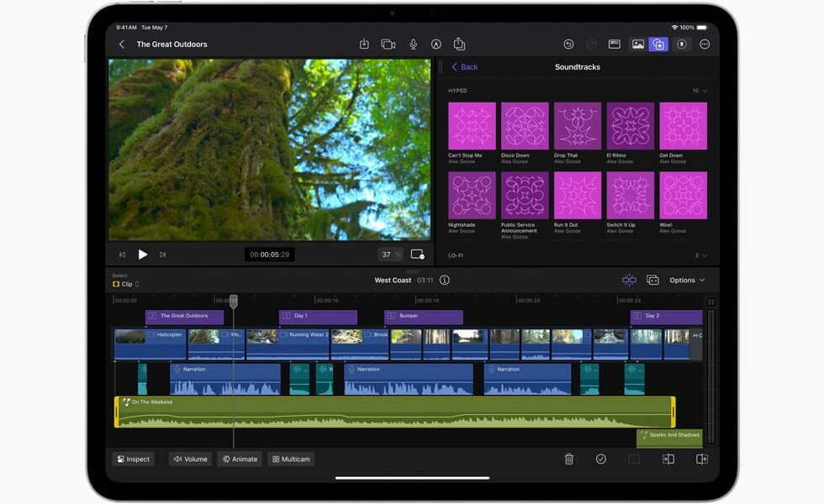Play the video in viewer
The image size is (824, 504).
[142, 255]
